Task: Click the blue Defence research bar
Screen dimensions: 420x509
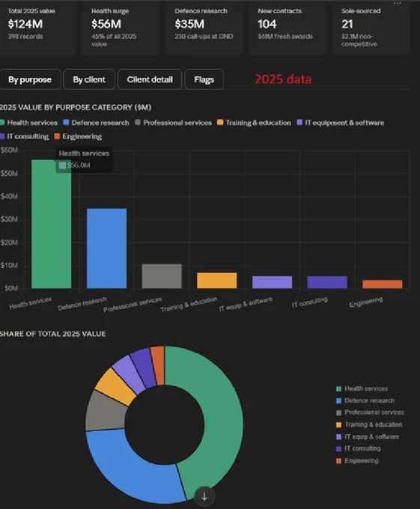Action: pos(107,249)
